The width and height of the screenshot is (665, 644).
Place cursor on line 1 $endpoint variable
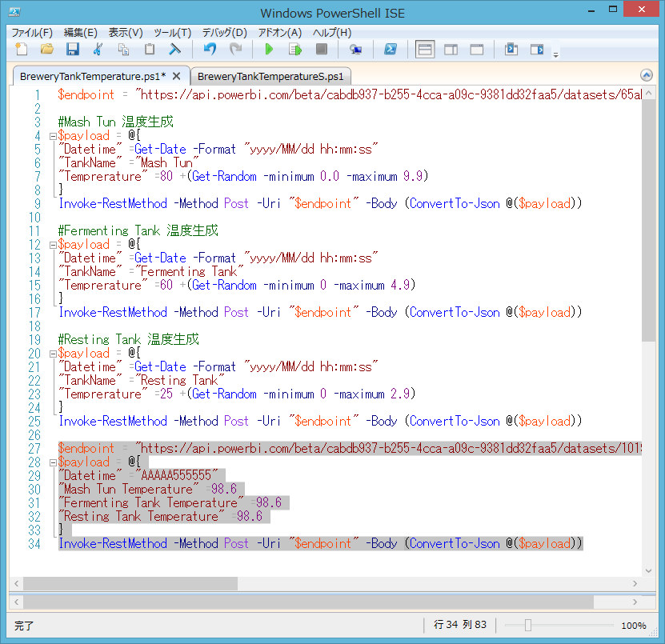[86, 94]
